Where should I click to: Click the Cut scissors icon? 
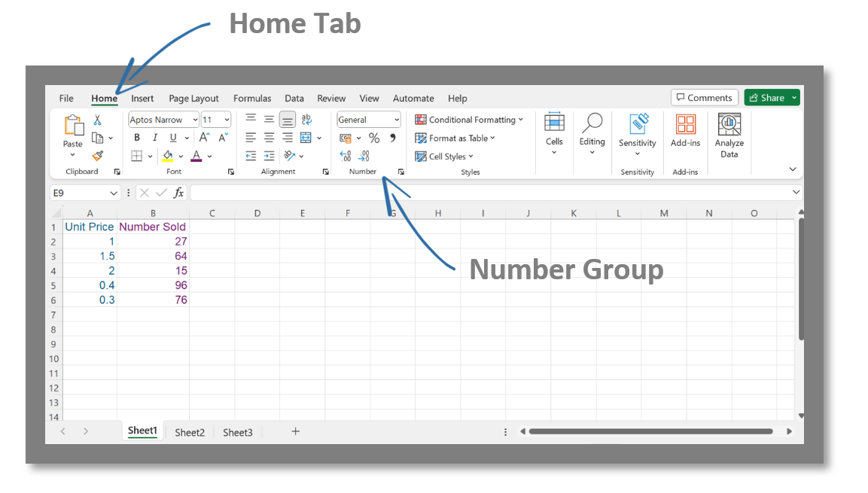(97, 120)
